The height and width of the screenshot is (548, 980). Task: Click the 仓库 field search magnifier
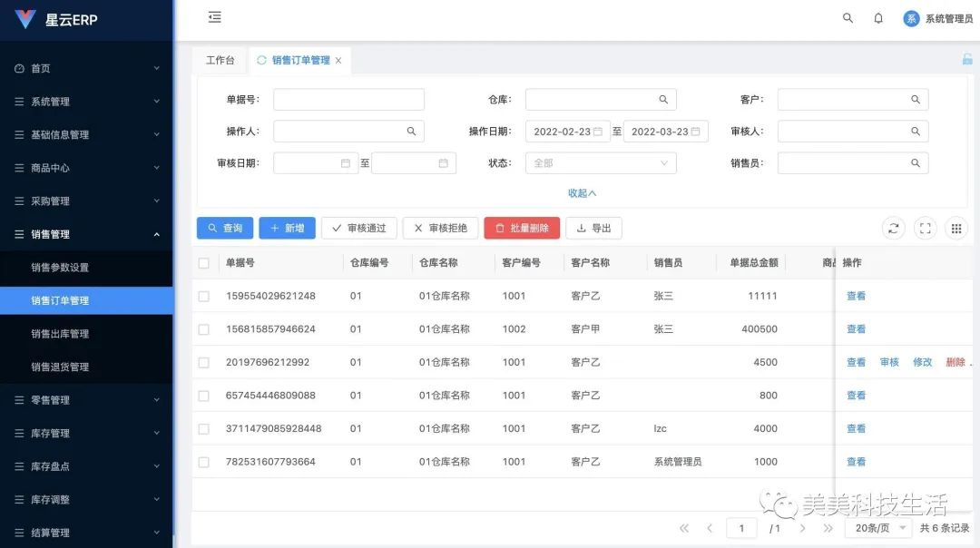click(661, 99)
